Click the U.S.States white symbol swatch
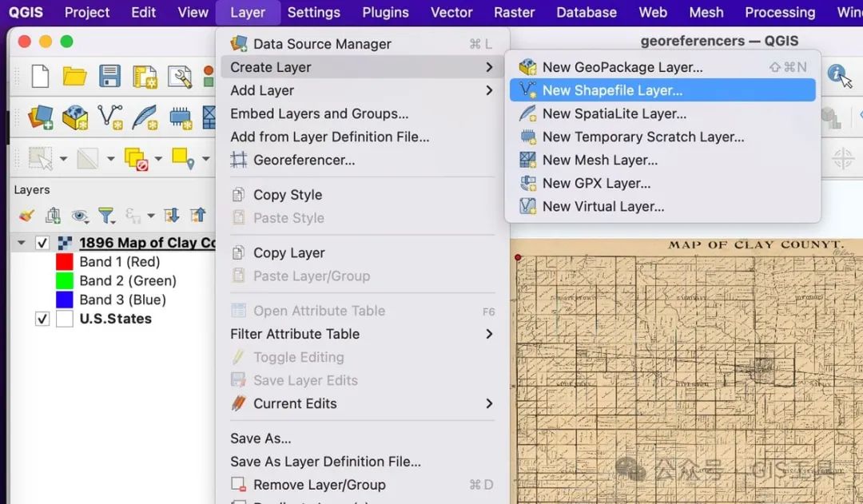863x504 pixels. 65,319
